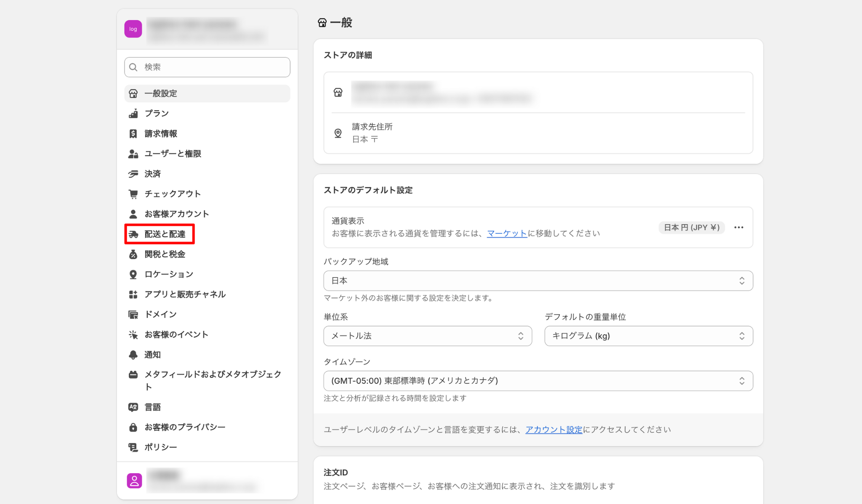Expand the デフォルトの重量単位 dropdown
This screenshot has width=862, height=504.
pyautogui.click(x=648, y=336)
